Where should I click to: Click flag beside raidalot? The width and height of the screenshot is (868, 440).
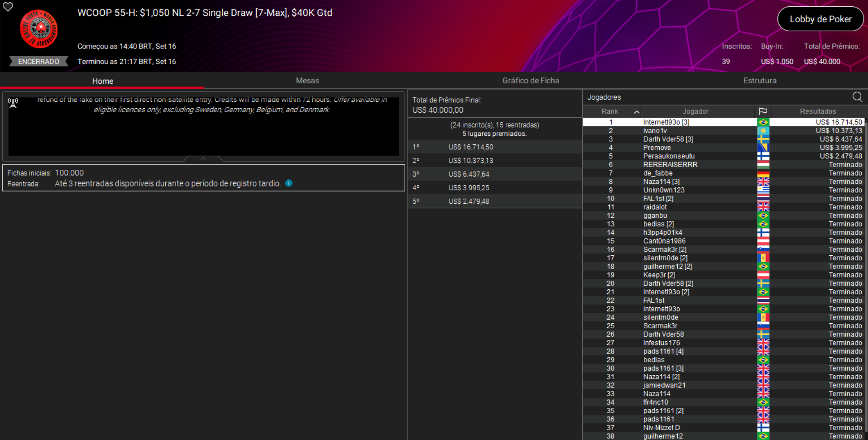763,207
